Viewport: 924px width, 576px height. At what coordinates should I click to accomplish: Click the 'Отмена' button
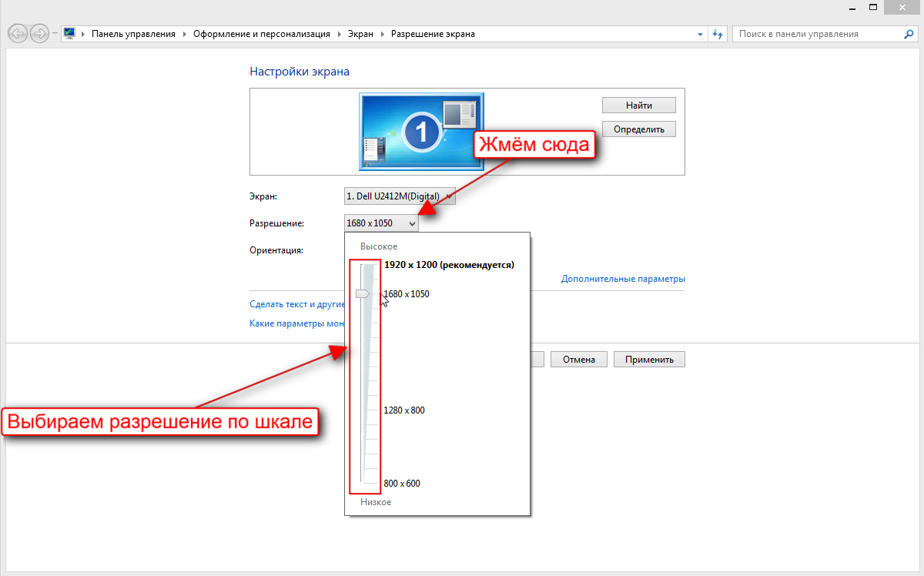(x=579, y=359)
